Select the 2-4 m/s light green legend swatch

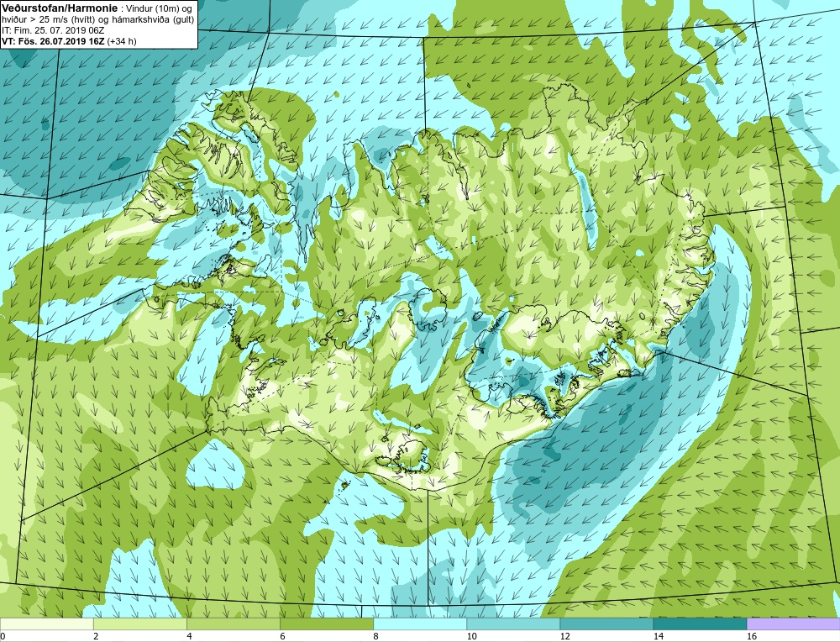139,624
